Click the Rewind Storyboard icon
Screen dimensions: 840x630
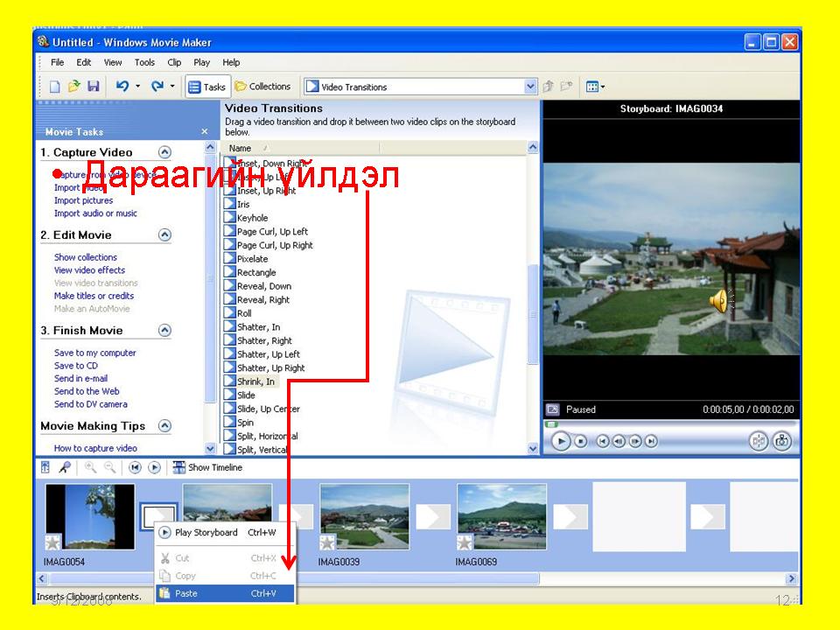(135, 467)
